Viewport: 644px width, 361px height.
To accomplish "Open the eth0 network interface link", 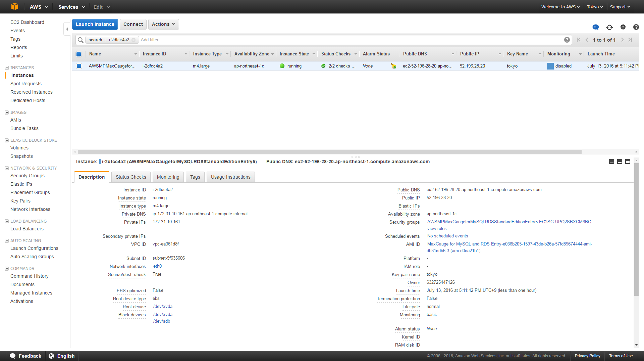I will point(157,266).
